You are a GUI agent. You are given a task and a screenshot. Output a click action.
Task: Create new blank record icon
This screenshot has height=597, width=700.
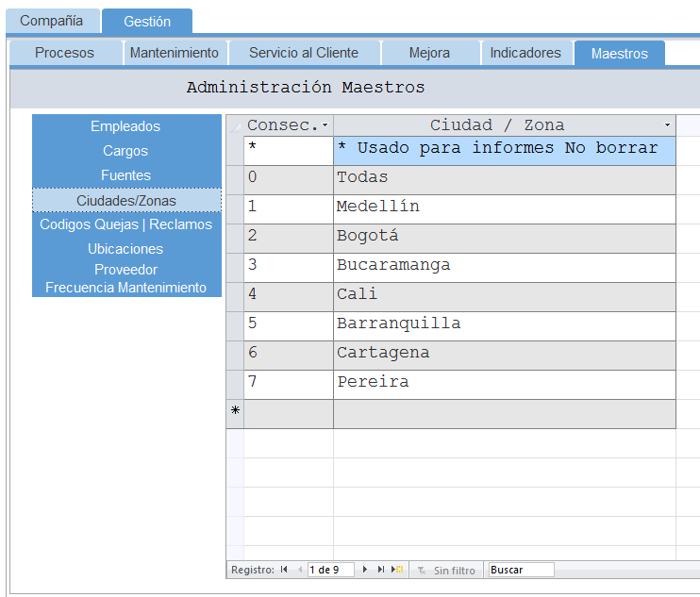point(398,570)
